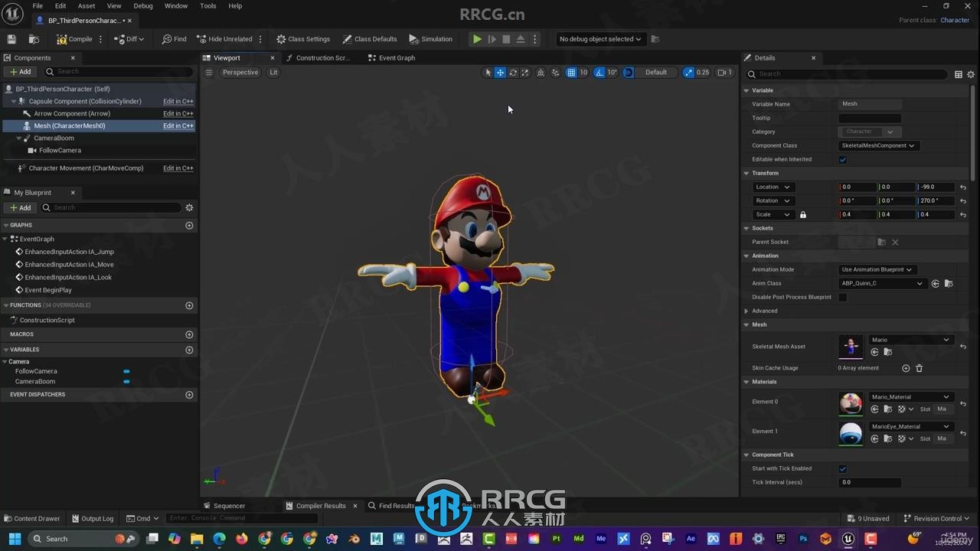Open the Asset menu

[87, 6]
